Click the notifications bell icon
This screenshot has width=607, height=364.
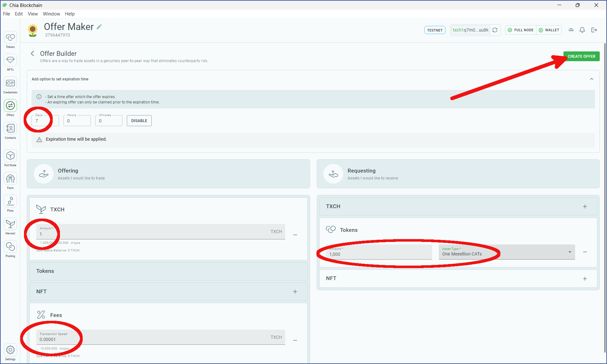point(582,30)
